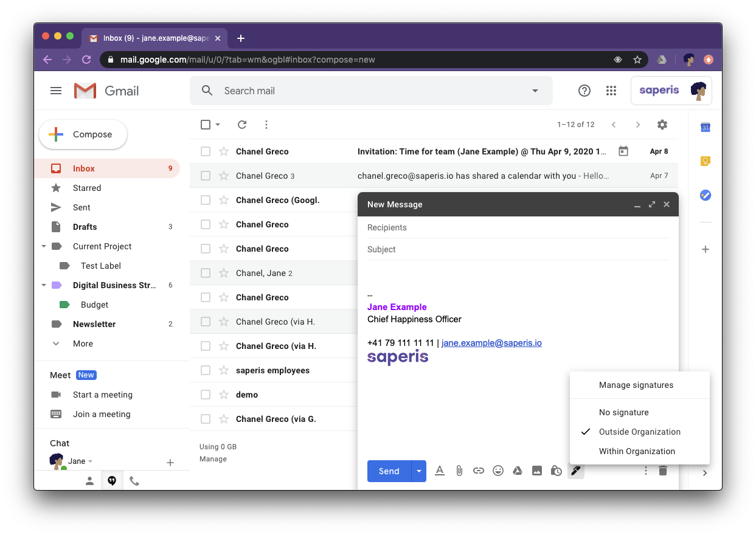Open the Google apps grid
Viewport: 756px width, 535px height.
coord(611,90)
